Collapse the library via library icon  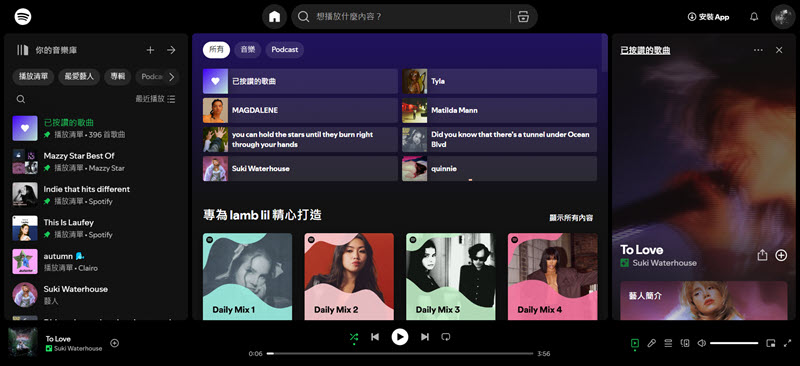[22, 50]
